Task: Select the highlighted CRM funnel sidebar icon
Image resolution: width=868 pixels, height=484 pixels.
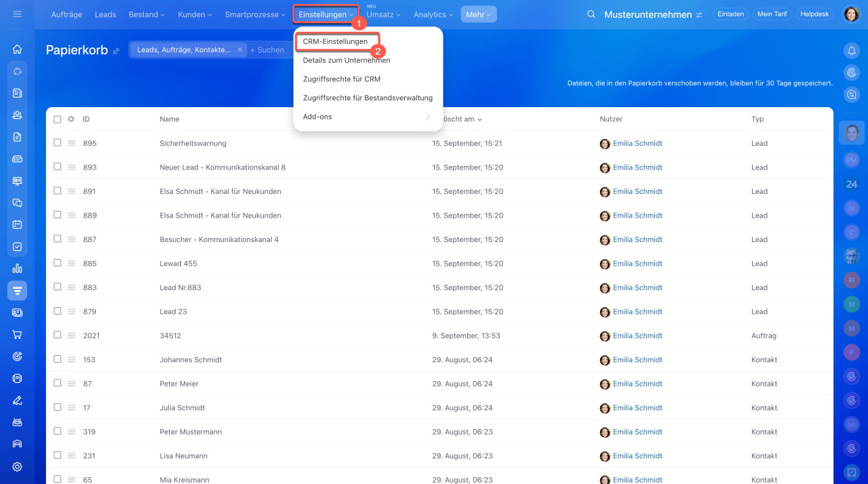Action: 18,291
